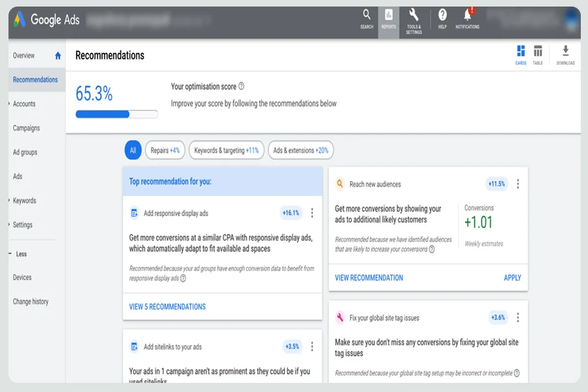Click the sitelinks card document icon
Image resolution: width=588 pixels, height=392 pixels.
point(134,347)
